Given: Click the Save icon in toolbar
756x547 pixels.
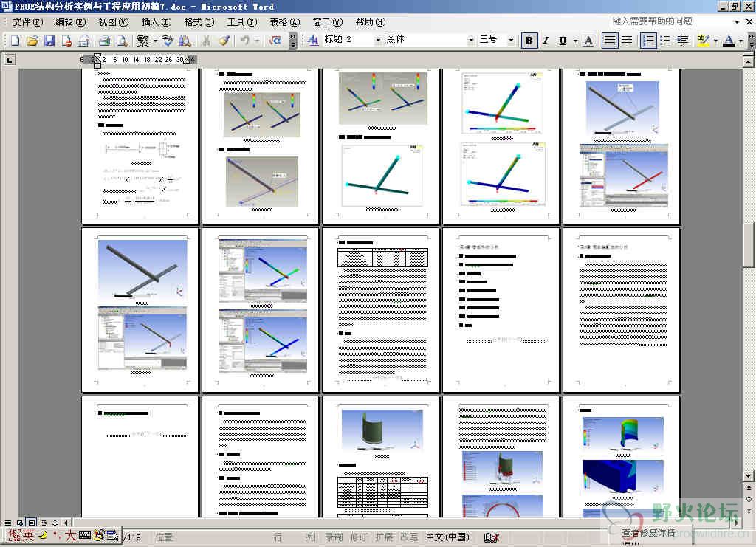Looking at the screenshot, I should point(49,41).
